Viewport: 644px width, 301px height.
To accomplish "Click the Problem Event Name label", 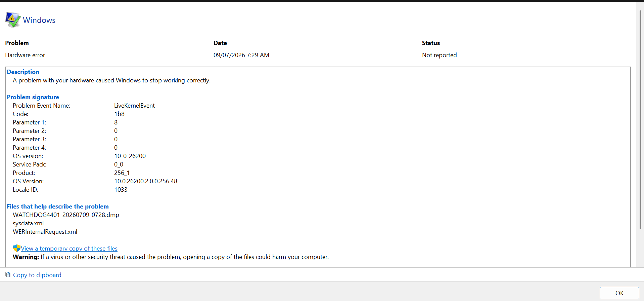I will point(42,106).
